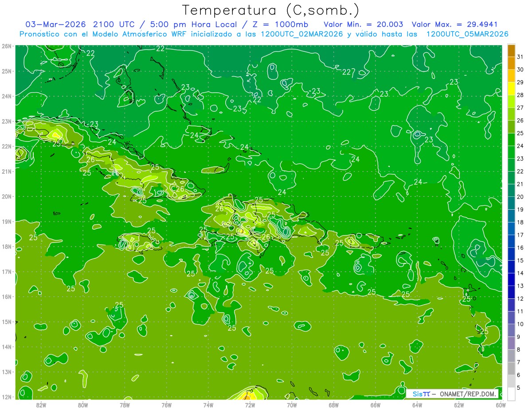
Task: Click the teal swatch between 19 and 20
Action: point(511,203)
